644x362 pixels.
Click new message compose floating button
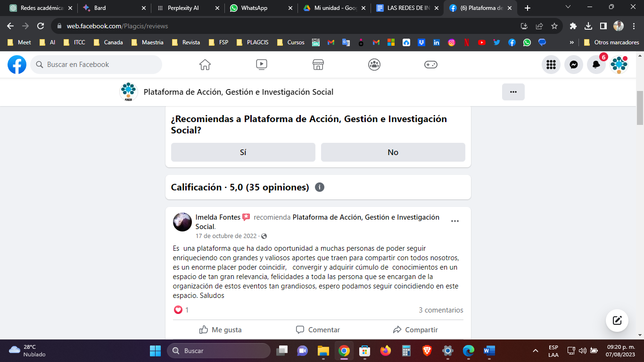(x=617, y=321)
